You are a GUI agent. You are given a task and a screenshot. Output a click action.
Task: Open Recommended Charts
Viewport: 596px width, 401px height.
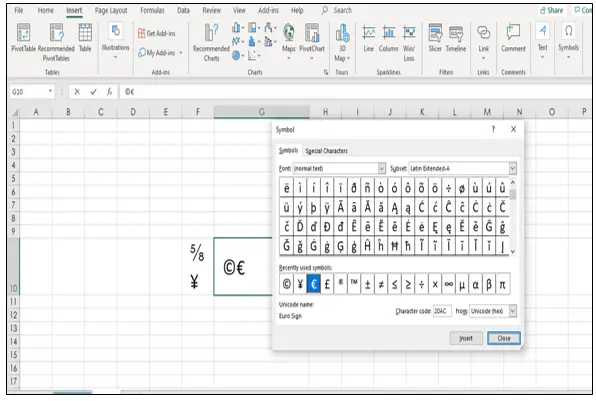click(211, 42)
